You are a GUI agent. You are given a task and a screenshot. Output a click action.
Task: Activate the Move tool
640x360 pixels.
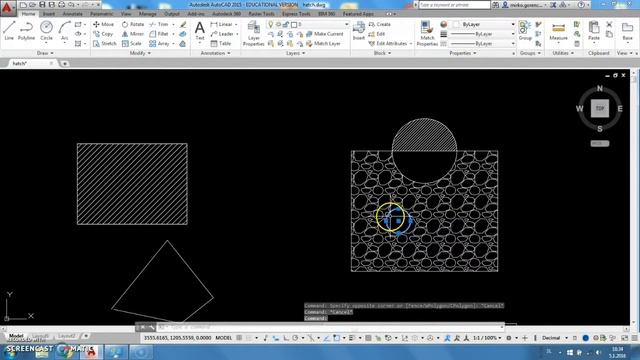point(103,24)
